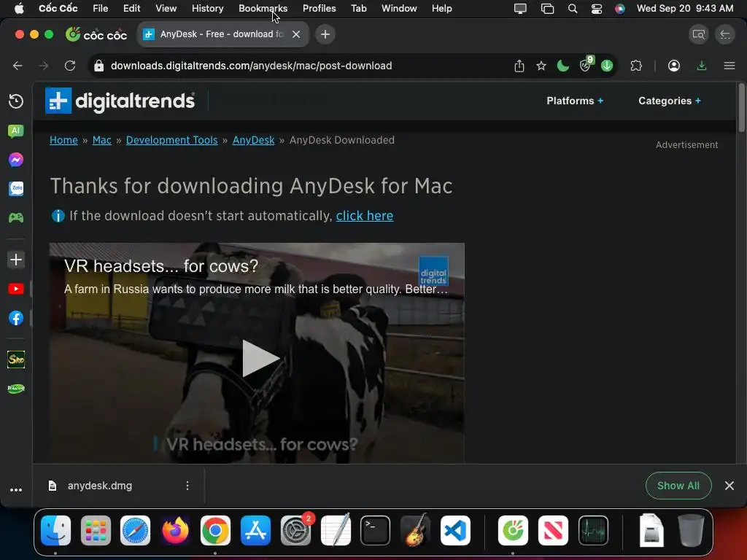Open the Window menu
This screenshot has height=560, width=747.
(399, 9)
